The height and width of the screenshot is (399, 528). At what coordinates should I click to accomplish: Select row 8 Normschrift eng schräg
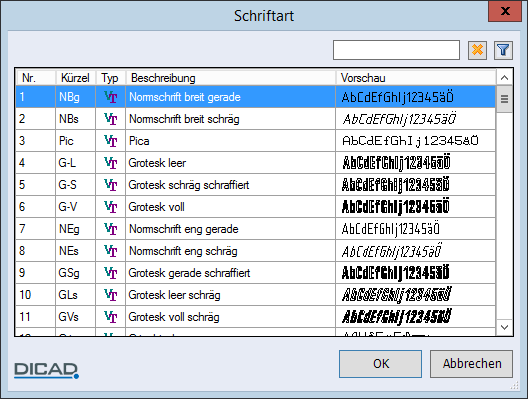[x=255, y=251]
